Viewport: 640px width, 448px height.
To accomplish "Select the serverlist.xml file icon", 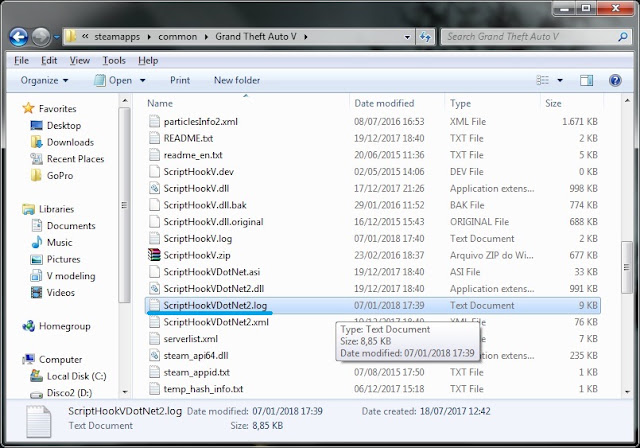I will coord(154,339).
